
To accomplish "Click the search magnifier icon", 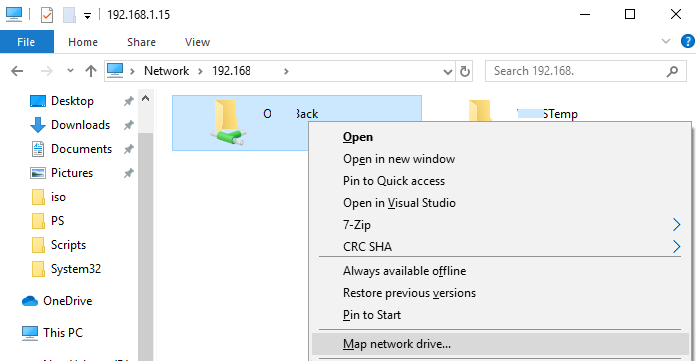I will 672,71.
